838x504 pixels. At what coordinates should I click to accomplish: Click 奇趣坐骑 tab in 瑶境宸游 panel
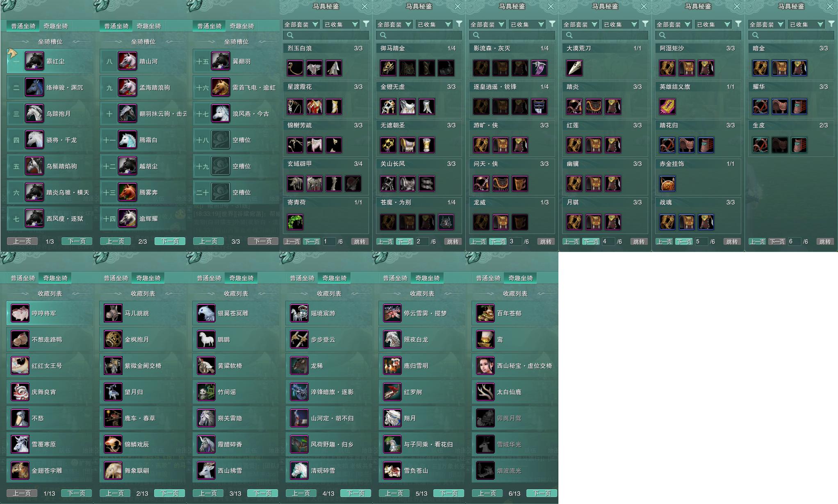pyautogui.click(x=335, y=278)
